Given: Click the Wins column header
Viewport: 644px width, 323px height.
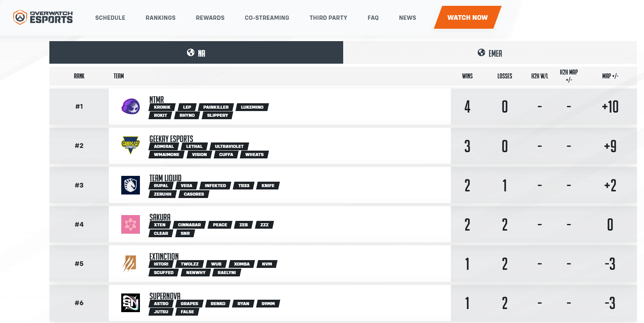Looking at the screenshot, I should (x=468, y=76).
